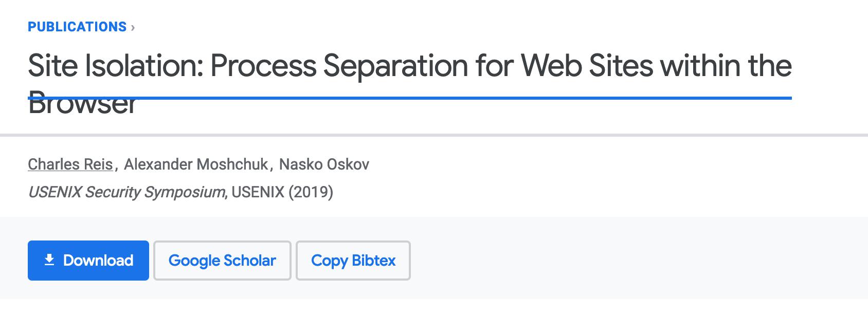Click the words Web Sites in the title

(x=586, y=66)
